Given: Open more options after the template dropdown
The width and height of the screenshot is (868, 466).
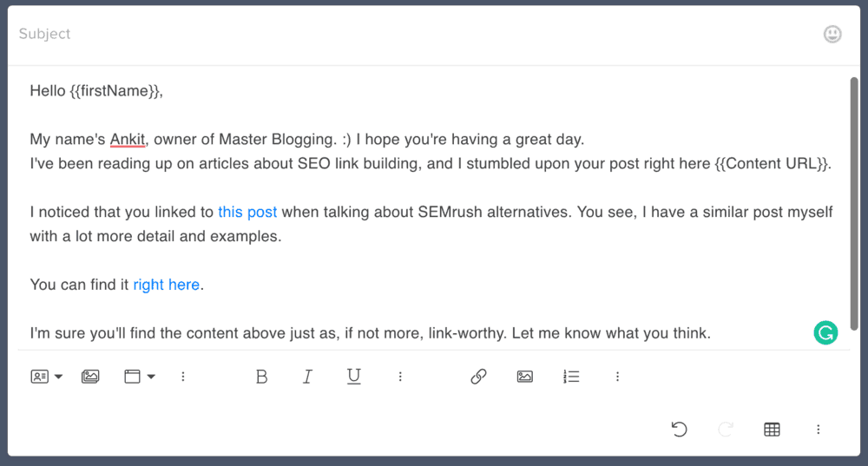Looking at the screenshot, I should pos(183,377).
